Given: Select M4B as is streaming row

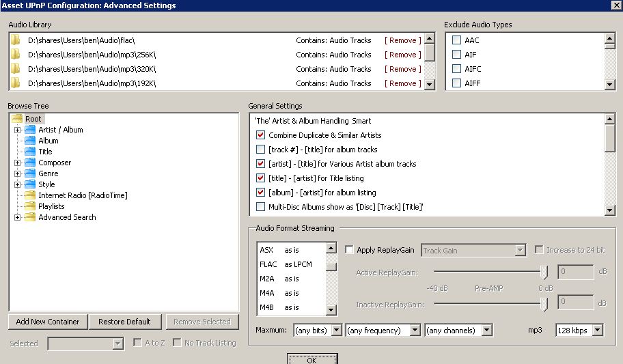Looking at the screenshot, I should (x=291, y=307).
